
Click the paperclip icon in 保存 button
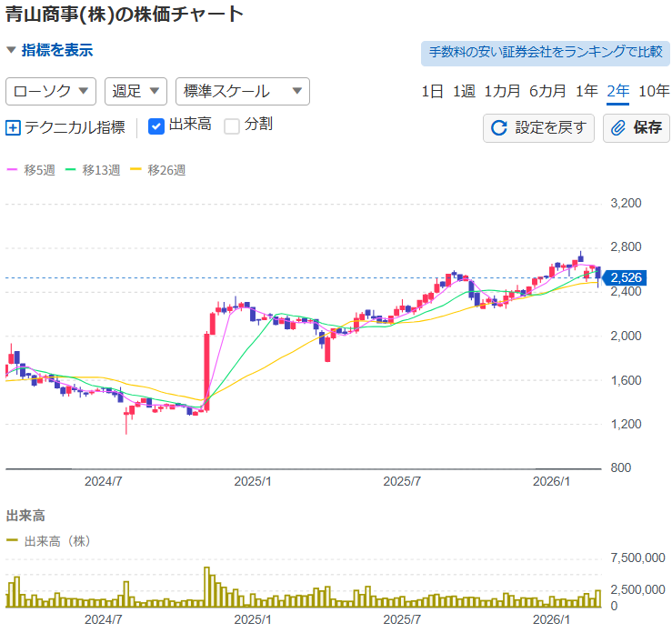point(618,127)
